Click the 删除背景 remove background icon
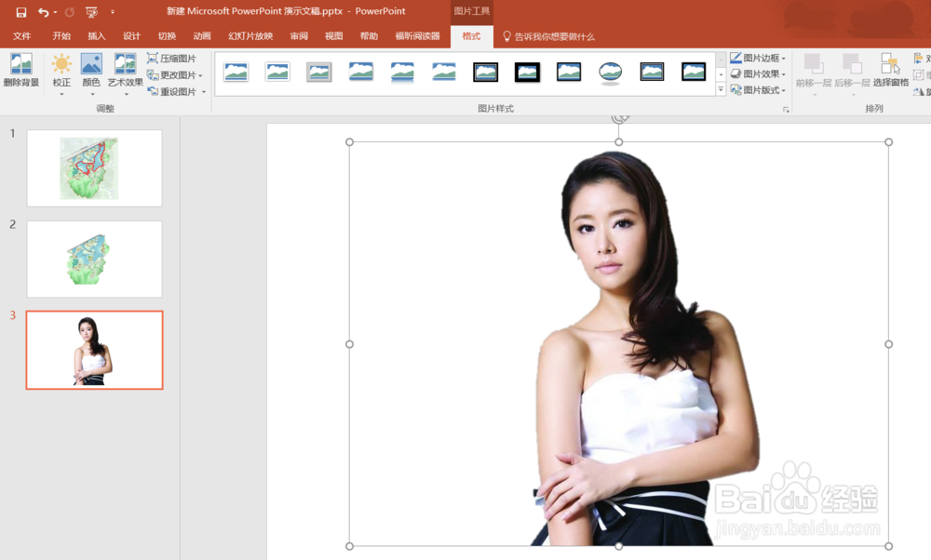The height and width of the screenshot is (560, 931). click(21, 70)
